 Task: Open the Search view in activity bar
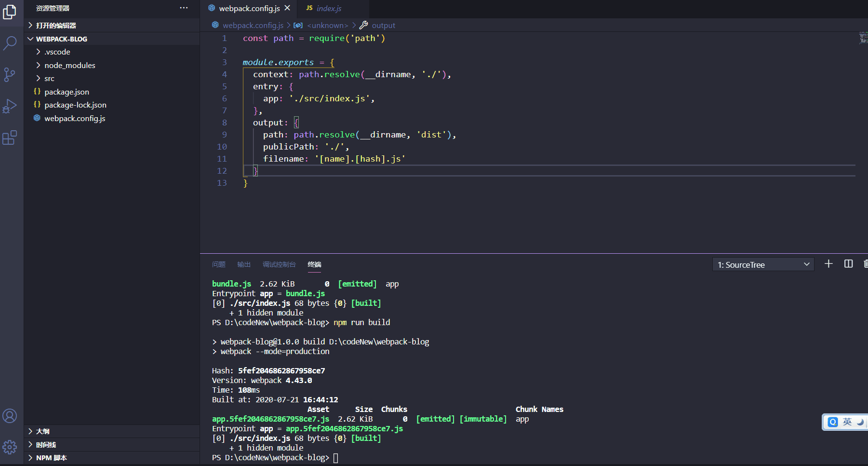pyautogui.click(x=10, y=43)
